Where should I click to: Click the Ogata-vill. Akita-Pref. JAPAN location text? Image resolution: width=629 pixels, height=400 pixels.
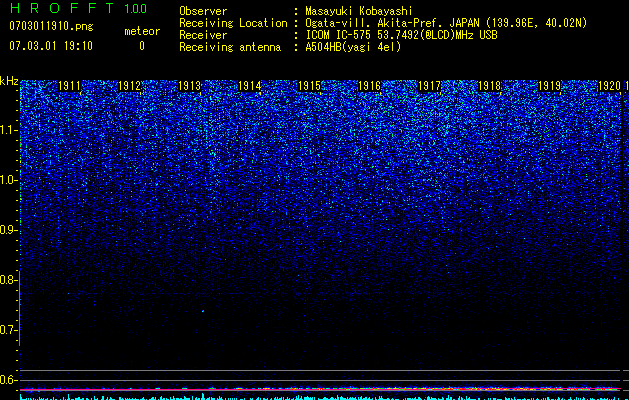[446, 23]
